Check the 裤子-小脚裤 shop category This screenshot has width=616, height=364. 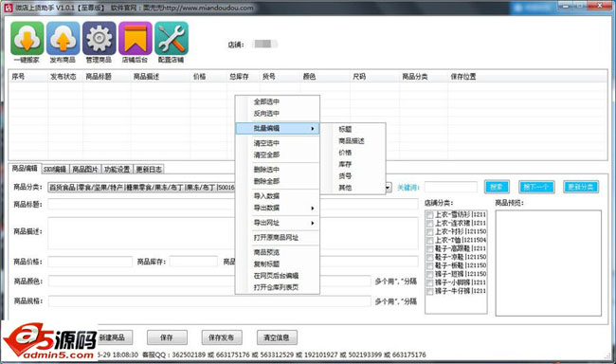click(430, 283)
